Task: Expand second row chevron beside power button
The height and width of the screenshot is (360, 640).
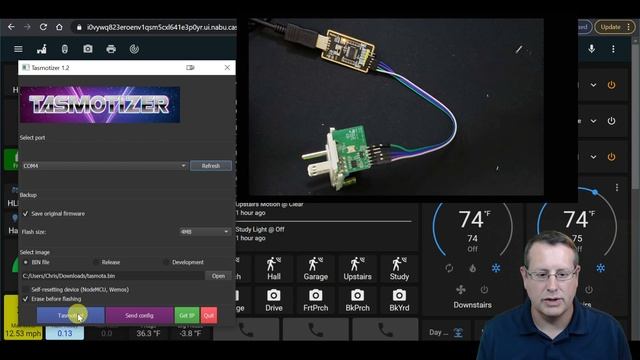Action: (593, 121)
